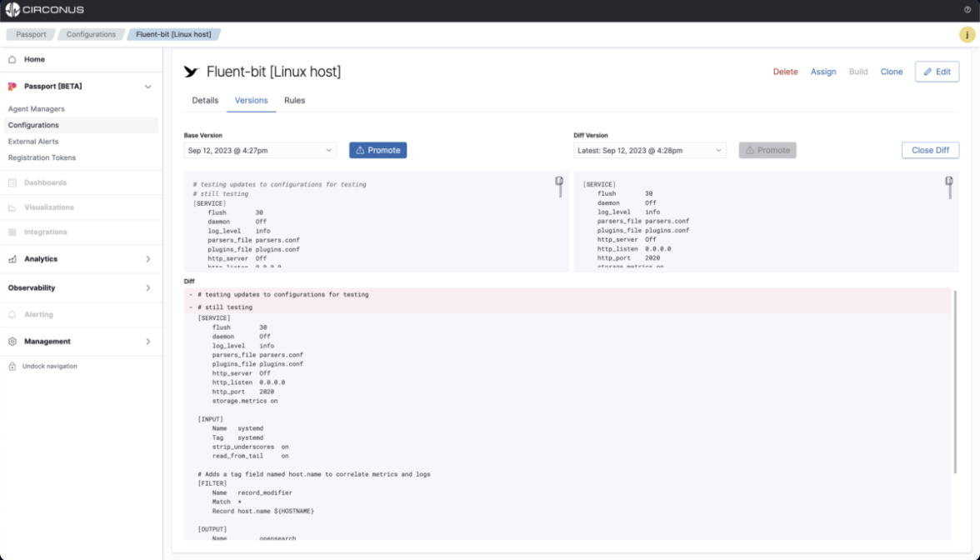The width and height of the screenshot is (980, 560).
Task: Open the Base Version dropdown
Action: pyautogui.click(x=260, y=151)
